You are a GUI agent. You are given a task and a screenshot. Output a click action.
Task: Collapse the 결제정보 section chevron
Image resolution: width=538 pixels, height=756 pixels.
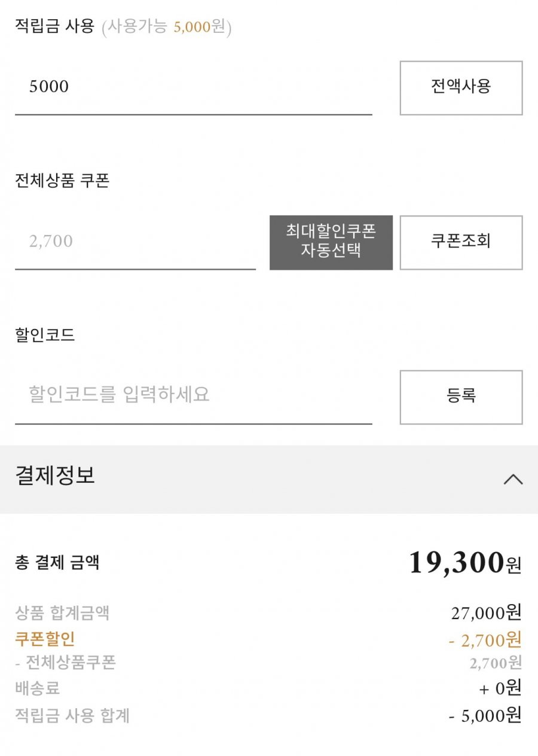(513, 479)
